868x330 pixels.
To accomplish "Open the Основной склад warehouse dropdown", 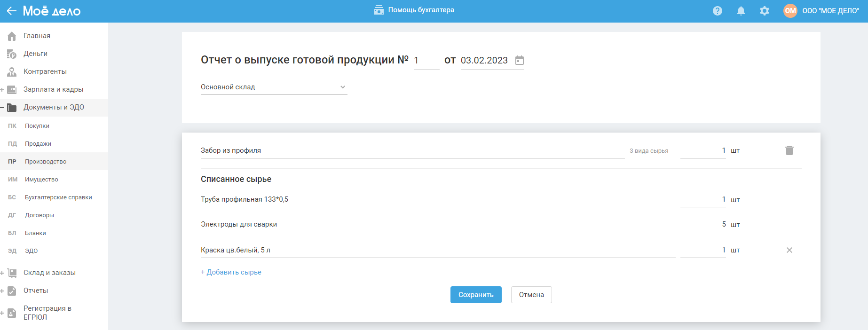I will coord(274,87).
